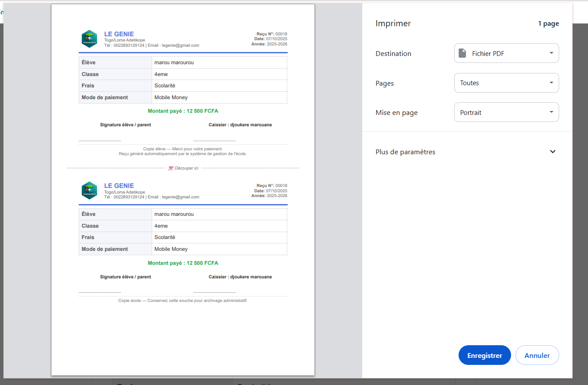Click the PDF file icon beside Fichier PDF
The image size is (588, 385).
[x=462, y=53]
